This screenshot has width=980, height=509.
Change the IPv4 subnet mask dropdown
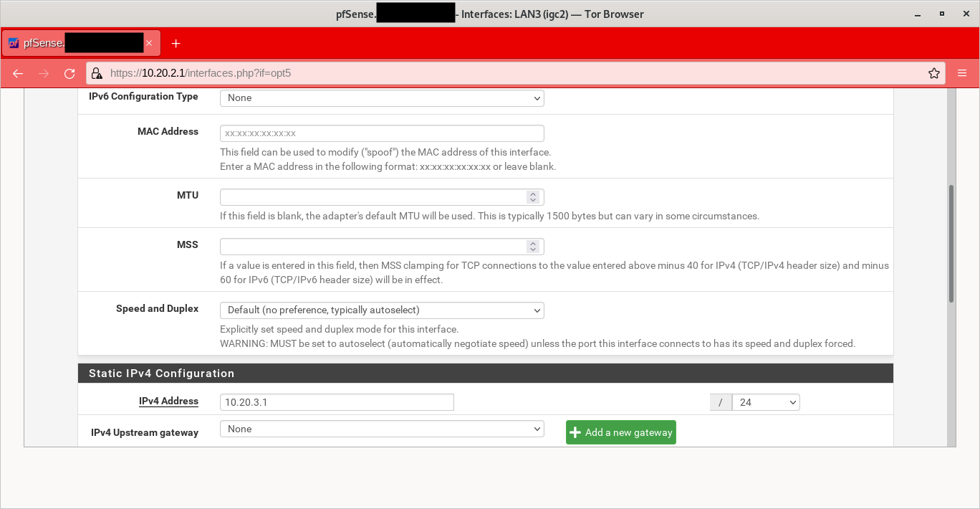[765, 402]
